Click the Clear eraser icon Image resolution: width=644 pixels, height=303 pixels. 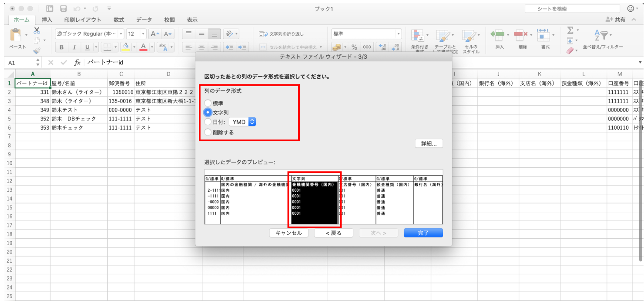click(571, 51)
